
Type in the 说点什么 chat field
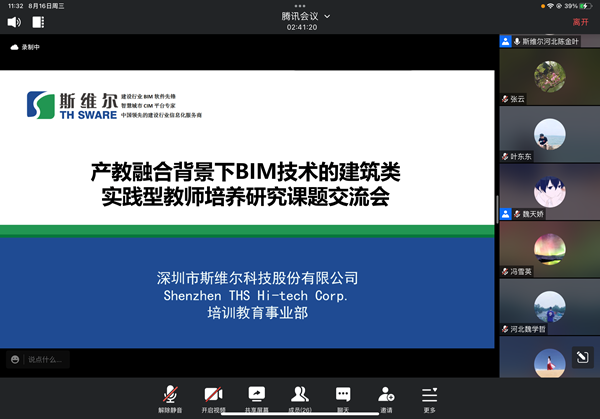tap(60, 359)
